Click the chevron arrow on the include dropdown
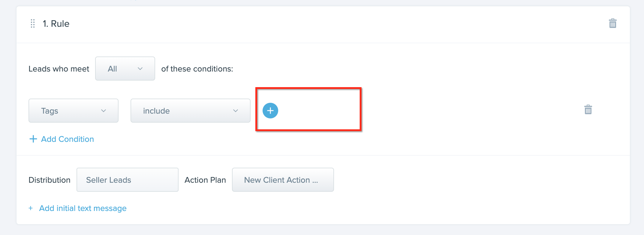Viewport: 644px width, 235px height. pyautogui.click(x=236, y=111)
